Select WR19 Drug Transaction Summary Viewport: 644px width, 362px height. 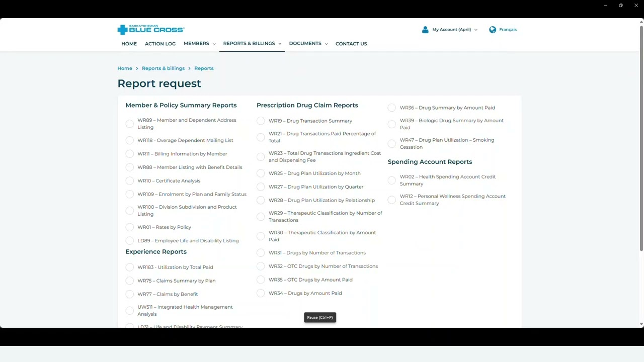coord(261,121)
